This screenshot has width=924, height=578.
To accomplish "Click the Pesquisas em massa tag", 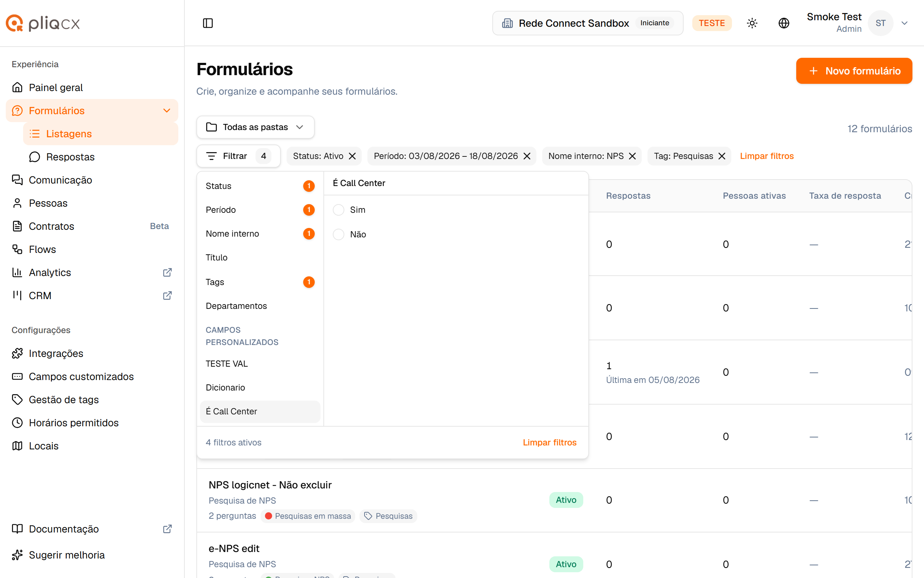I will click(308, 516).
